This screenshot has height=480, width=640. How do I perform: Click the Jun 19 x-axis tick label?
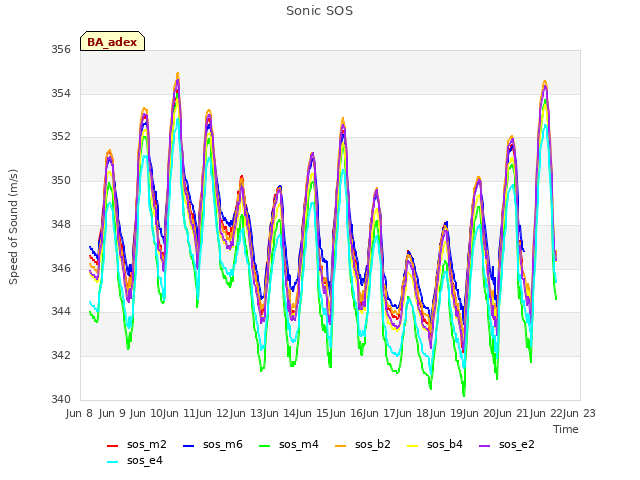[x=446, y=413]
